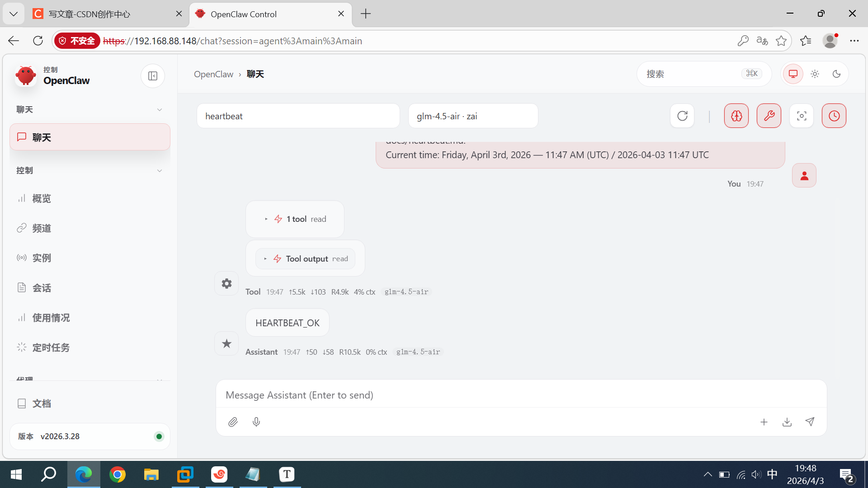Open the glm-4.5-air model dropdown

point(473,116)
